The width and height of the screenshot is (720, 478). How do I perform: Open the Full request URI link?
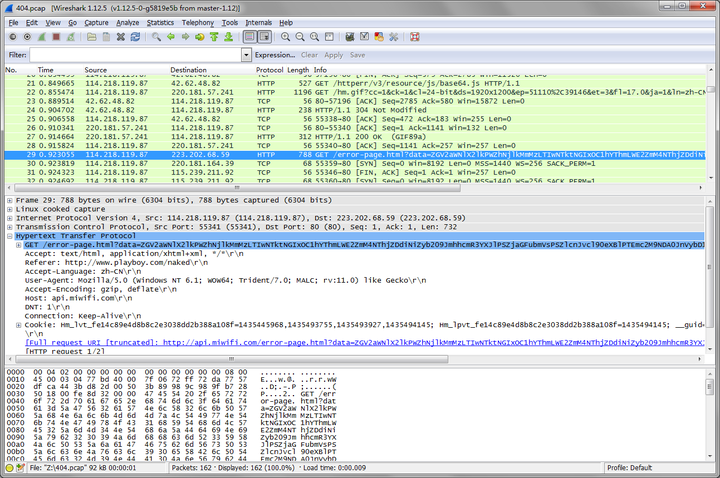[365, 343]
